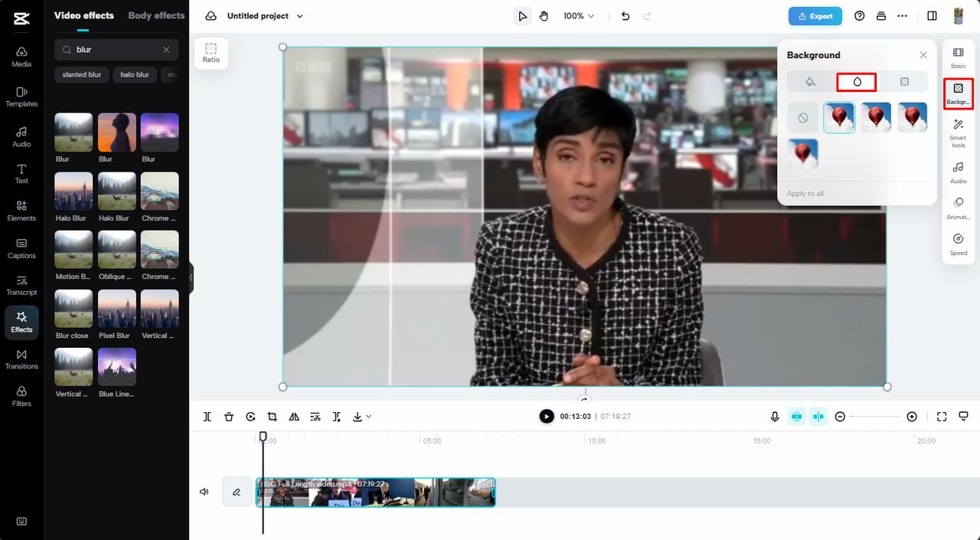Image resolution: width=980 pixels, height=540 pixels.
Task: Click the undo arrow icon
Action: tap(626, 16)
